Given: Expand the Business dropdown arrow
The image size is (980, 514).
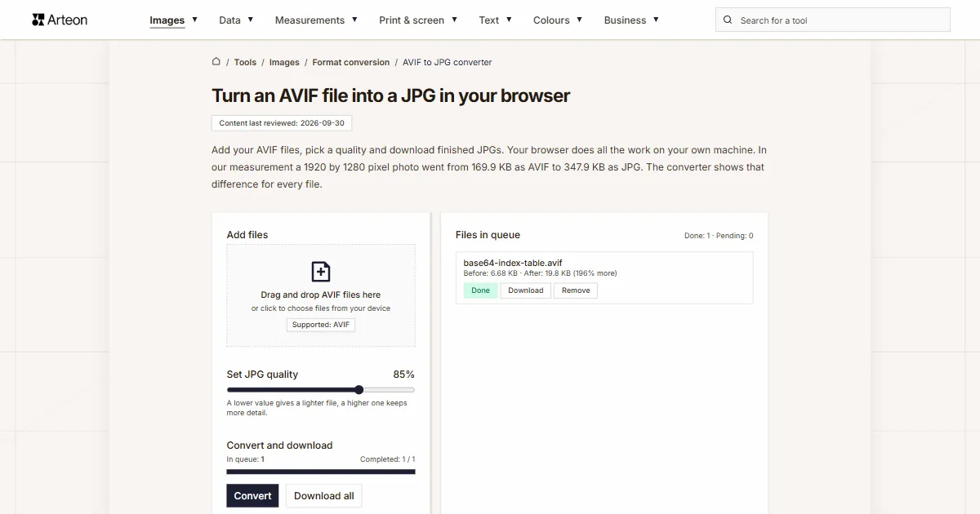Looking at the screenshot, I should click(x=656, y=20).
